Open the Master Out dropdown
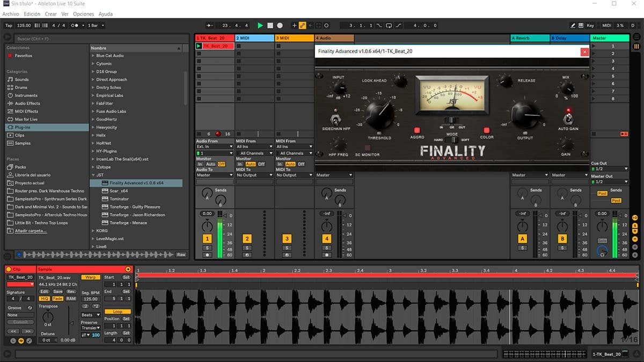The width and height of the screenshot is (644, 362). pos(609,182)
